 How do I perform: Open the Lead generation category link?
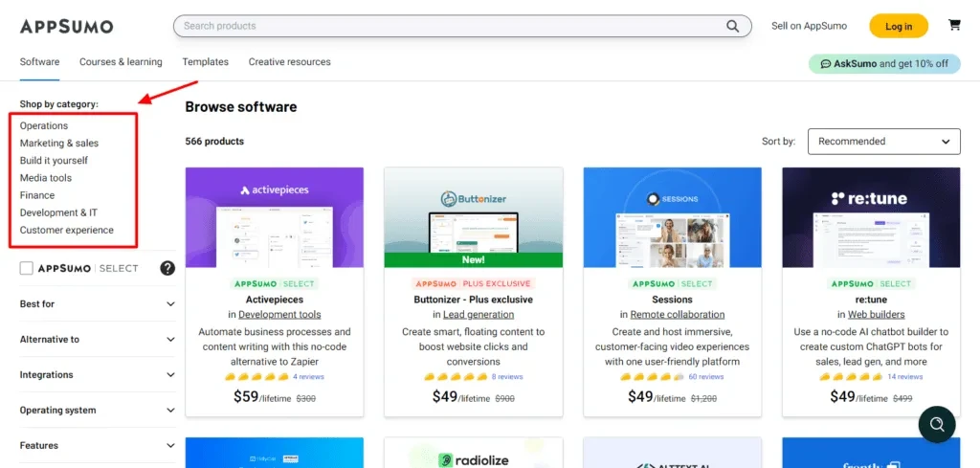point(479,314)
